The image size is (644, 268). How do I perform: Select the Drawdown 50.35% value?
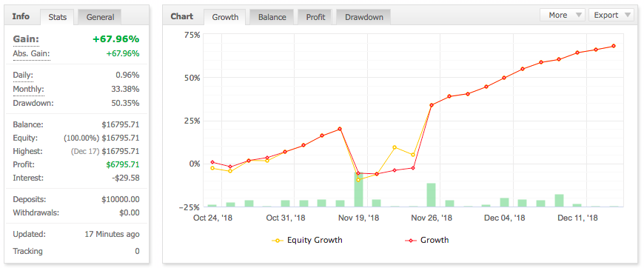[x=125, y=103]
